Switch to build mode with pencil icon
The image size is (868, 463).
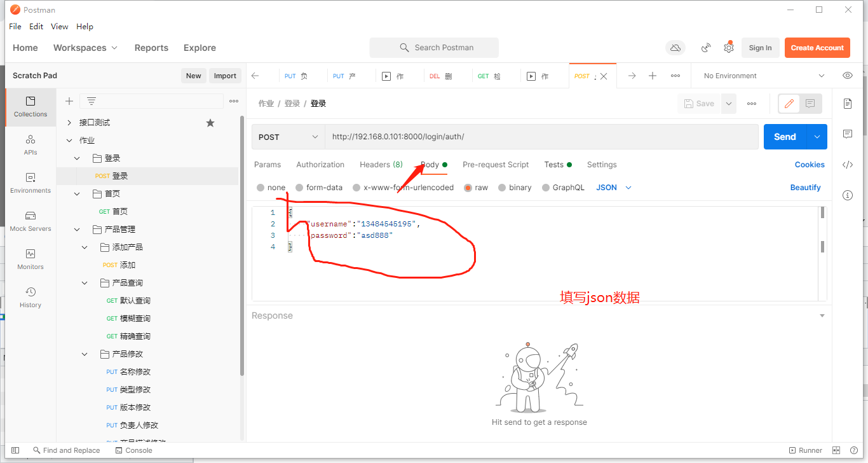(x=789, y=104)
